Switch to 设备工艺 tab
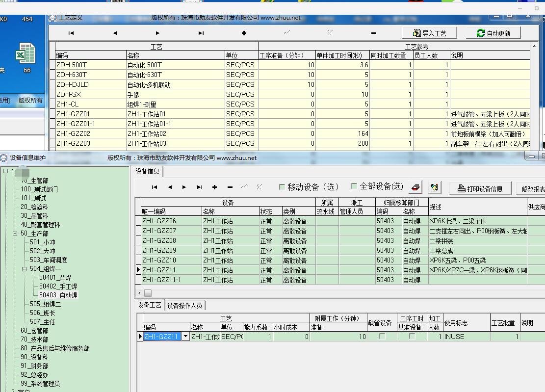 point(149,305)
